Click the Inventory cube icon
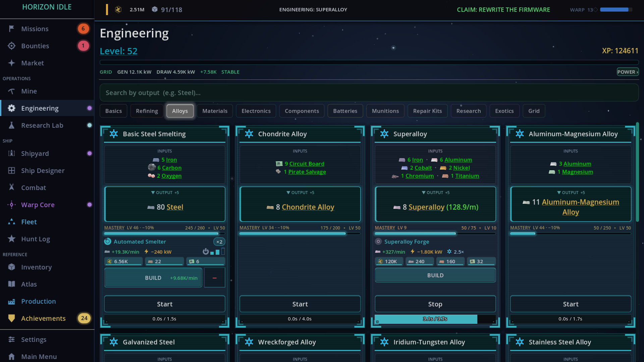The width and height of the screenshot is (644, 362). click(11, 267)
